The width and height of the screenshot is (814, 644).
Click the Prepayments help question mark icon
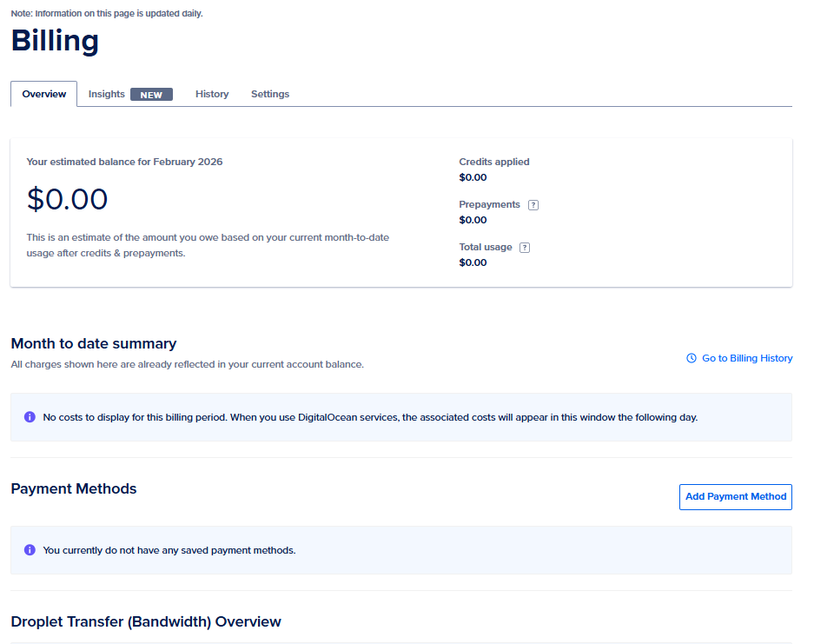click(x=533, y=205)
